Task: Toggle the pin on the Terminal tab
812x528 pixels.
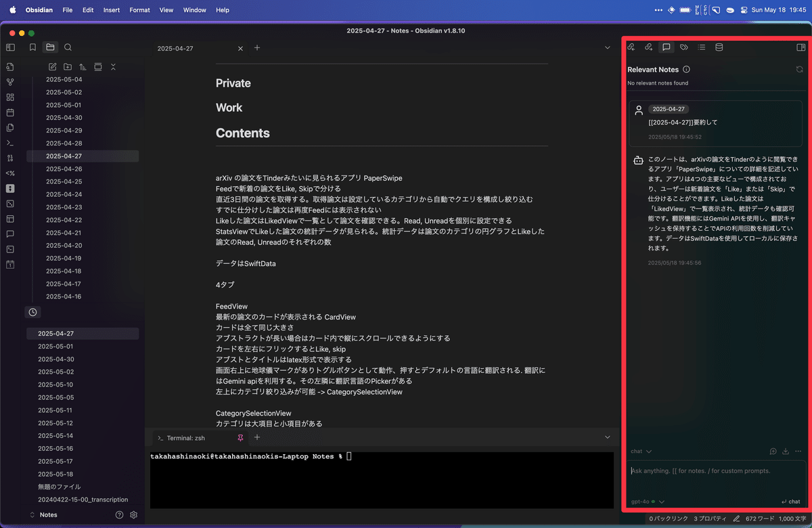Action: click(x=240, y=438)
